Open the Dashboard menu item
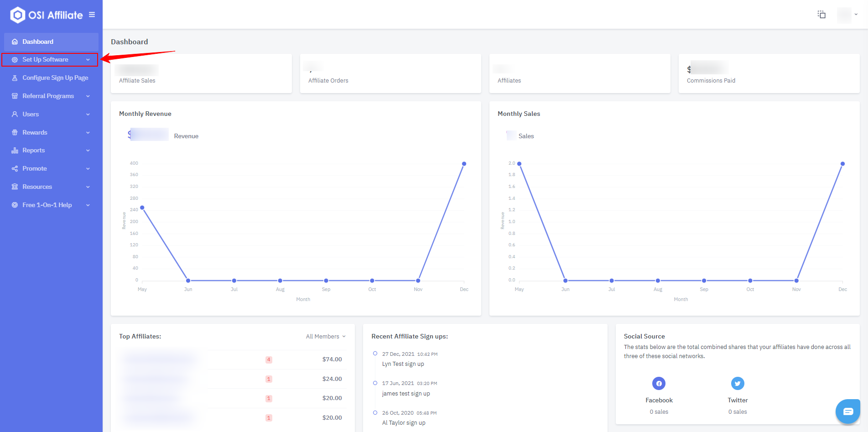This screenshot has height=432, width=868. pos(51,42)
